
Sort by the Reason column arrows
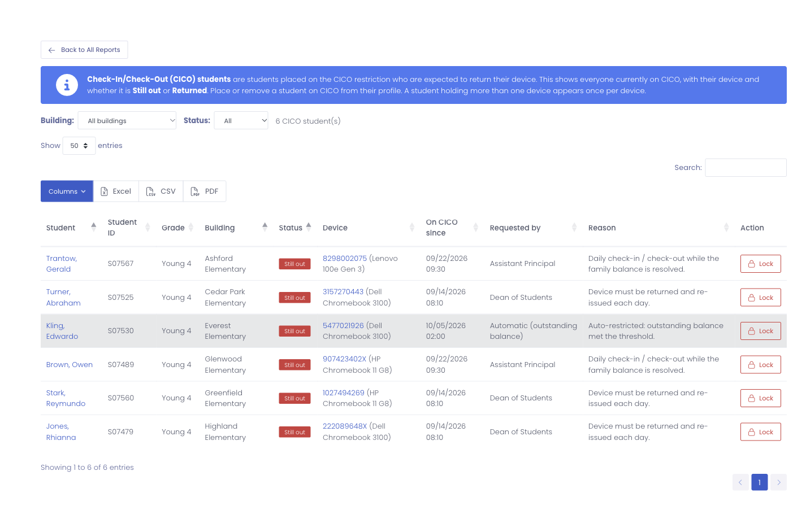coord(726,228)
